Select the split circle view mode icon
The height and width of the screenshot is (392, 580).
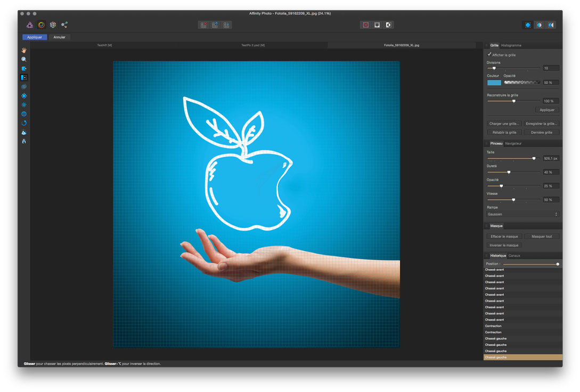[540, 25]
